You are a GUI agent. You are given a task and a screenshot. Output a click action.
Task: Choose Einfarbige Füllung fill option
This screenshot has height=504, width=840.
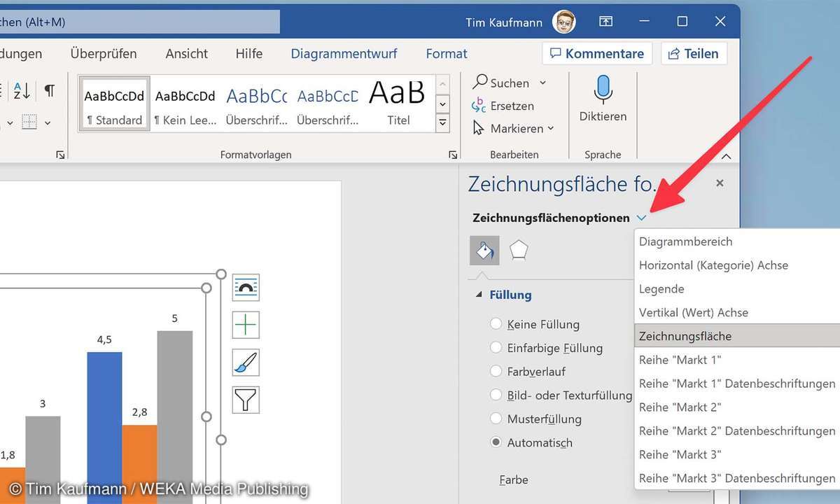pyautogui.click(x=496, y=348)
